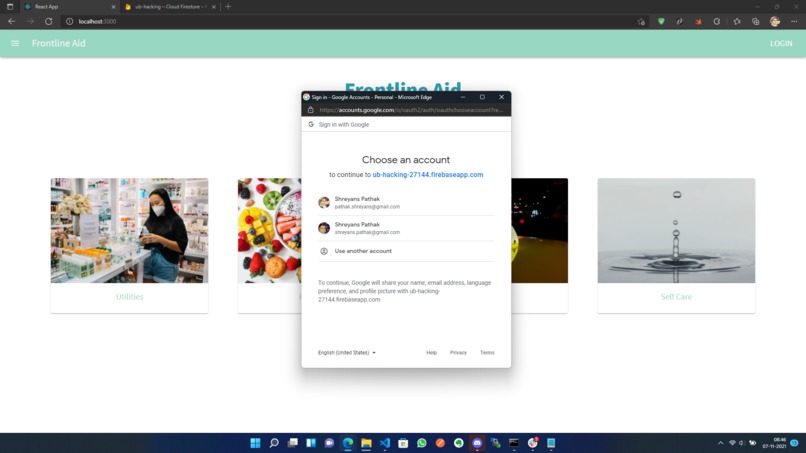
Task: Open the Wi-Fi network tray icon
Action: coord(732,443)
